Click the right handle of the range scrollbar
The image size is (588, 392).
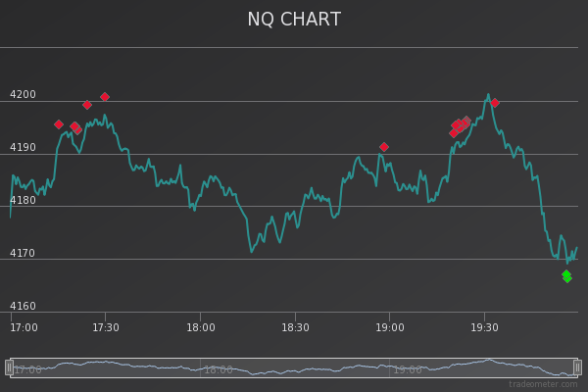click(x=577, y=367)
